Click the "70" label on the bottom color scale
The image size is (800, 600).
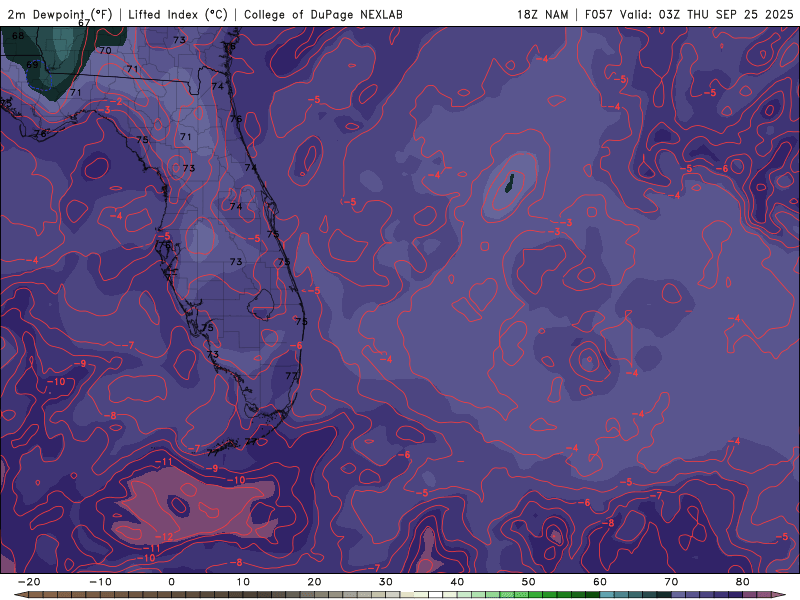(671, 582)
